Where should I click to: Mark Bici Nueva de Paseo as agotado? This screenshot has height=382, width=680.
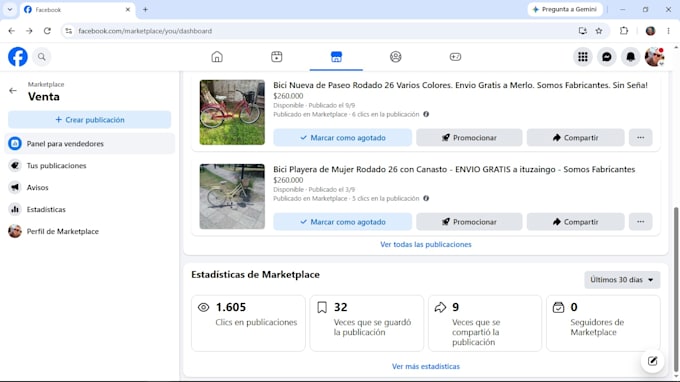tap(343, 137)
